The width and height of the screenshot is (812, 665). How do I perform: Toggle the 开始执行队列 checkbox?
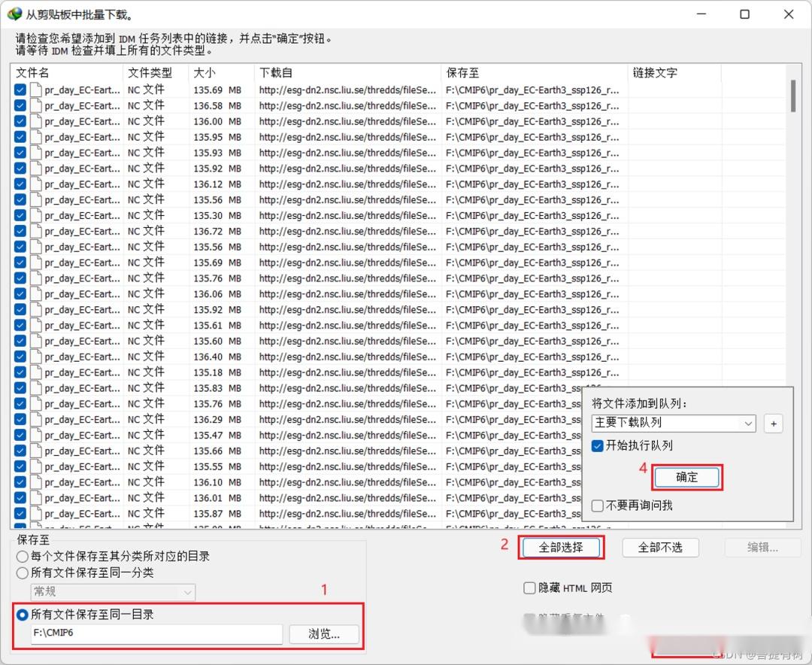click(597, 445)
